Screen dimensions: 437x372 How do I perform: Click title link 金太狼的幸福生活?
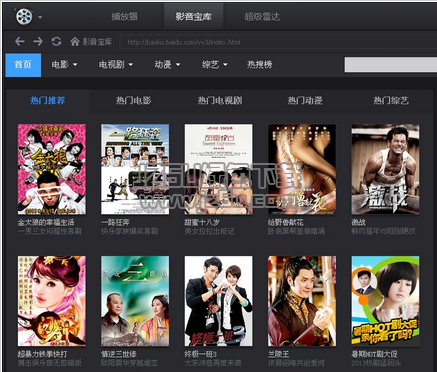pos(46,222)
